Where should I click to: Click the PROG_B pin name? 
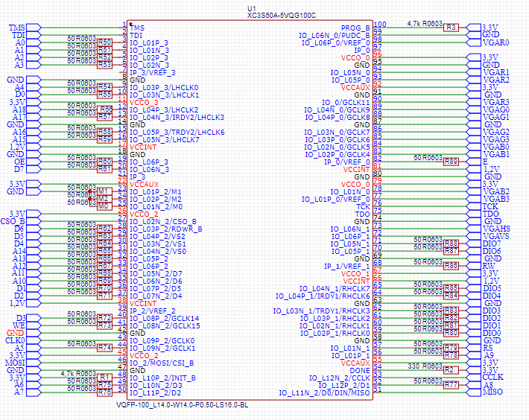355,28
